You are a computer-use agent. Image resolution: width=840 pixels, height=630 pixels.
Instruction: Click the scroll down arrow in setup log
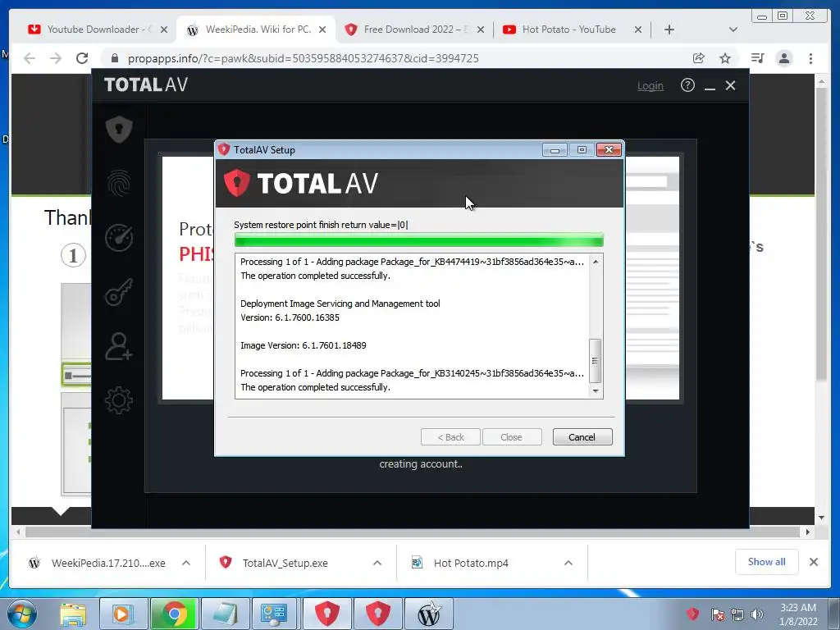tap(596, 391)
